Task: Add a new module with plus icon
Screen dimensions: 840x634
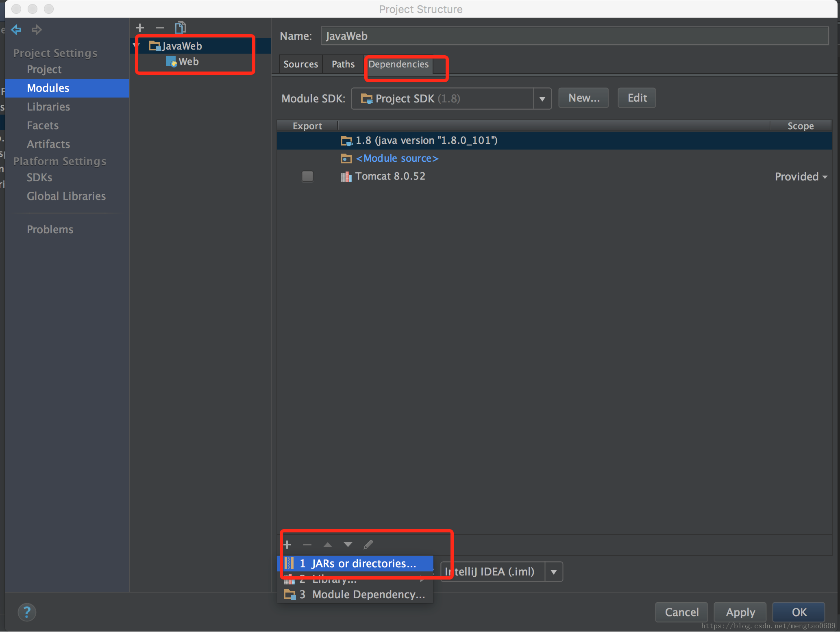Action: point(140,28)
